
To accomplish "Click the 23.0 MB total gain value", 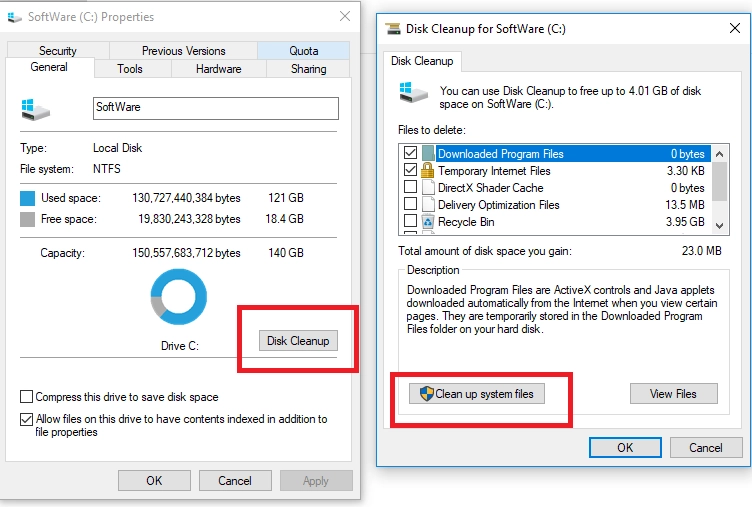I will (701, 251).
